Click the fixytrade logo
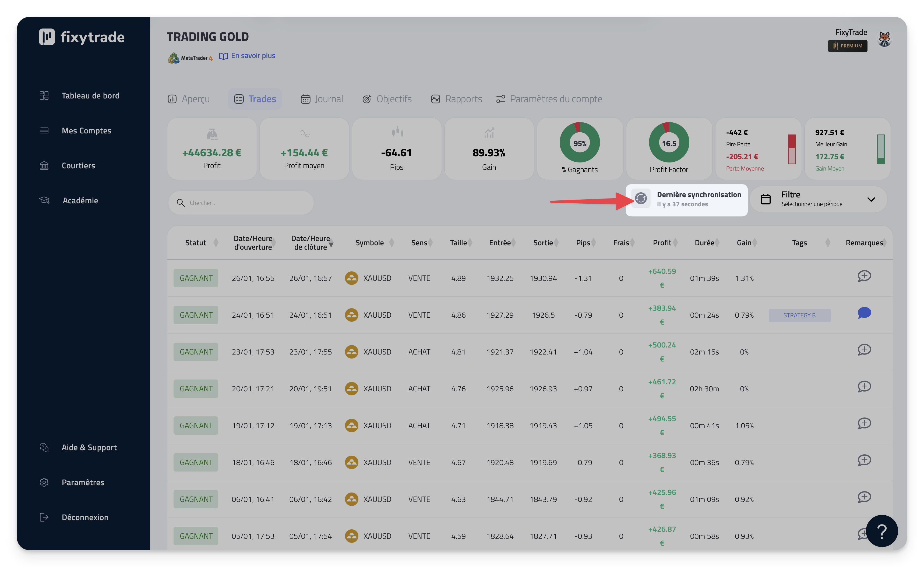Viewport: 924px width, 567px height. [82, 37]
